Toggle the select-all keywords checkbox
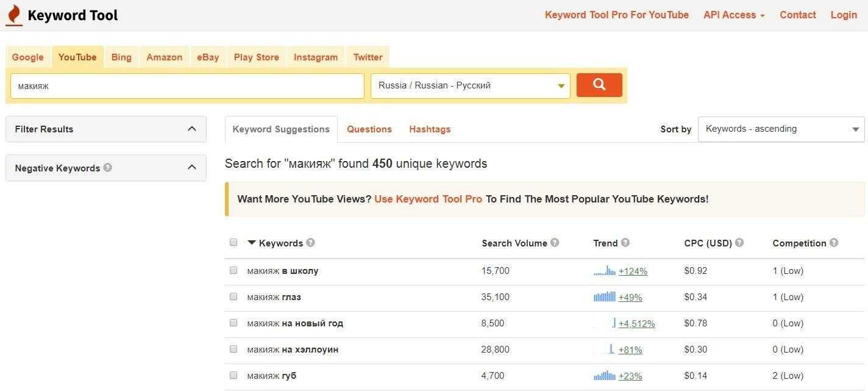This screenshot has width=868, height=391. pyautogui.click(x=233, y=242)
